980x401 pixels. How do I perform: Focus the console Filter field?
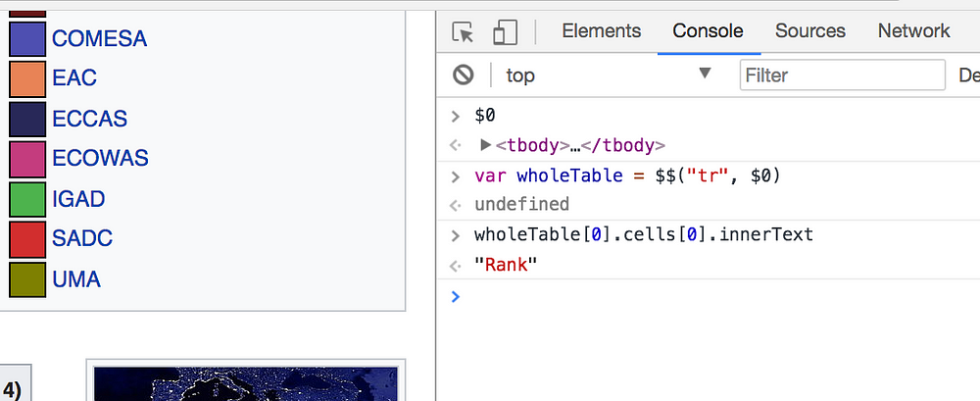tap(843, 75)
